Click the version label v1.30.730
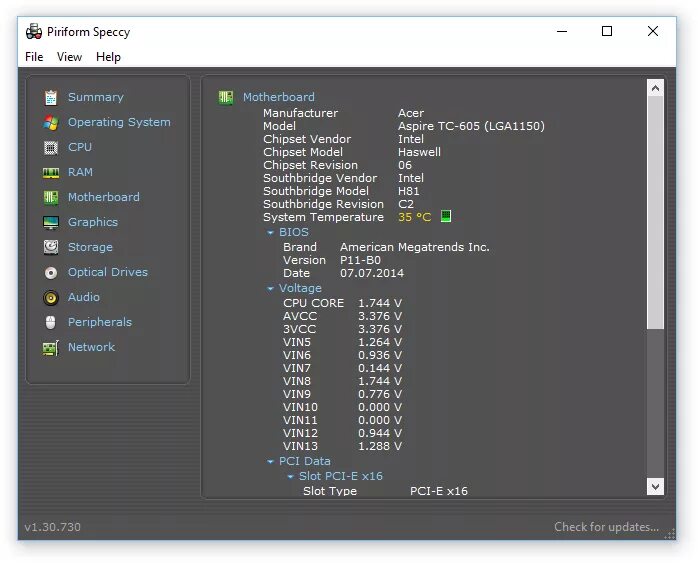The width and height of the screenshot is (698, 563). [x=53, y=527]
